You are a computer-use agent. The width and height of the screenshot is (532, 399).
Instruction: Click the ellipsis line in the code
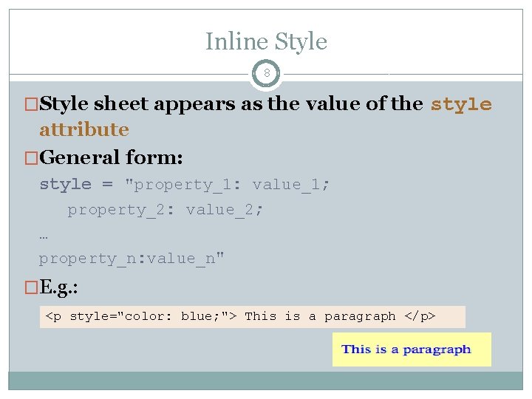click(44, 236)
